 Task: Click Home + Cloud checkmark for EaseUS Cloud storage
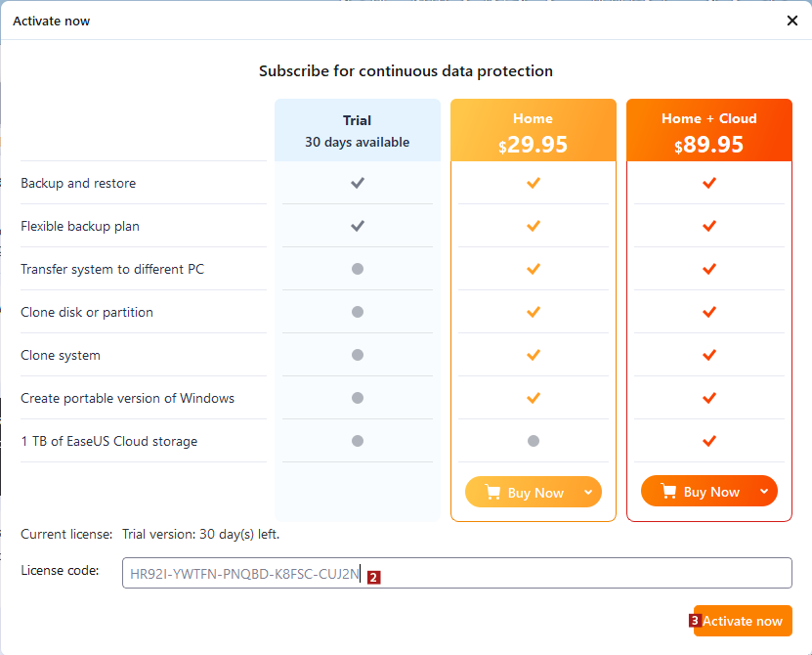(709, 441)
